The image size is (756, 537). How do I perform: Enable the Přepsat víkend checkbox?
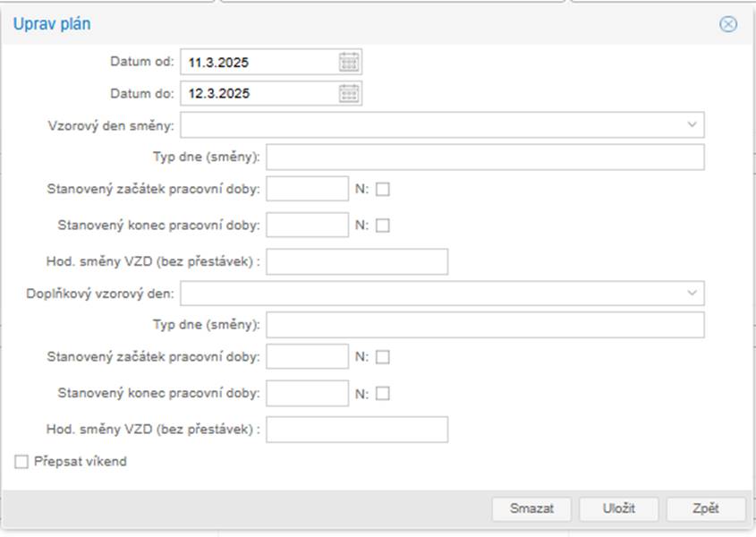pyautogui.click(x=21, y=462)
